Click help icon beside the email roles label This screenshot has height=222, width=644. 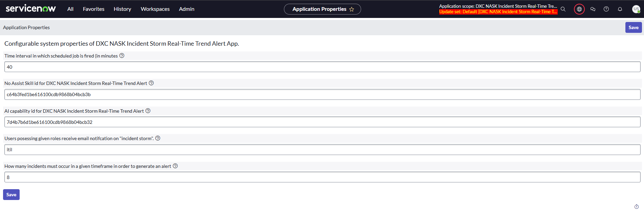pyautogui.click(x=158, y=138)
